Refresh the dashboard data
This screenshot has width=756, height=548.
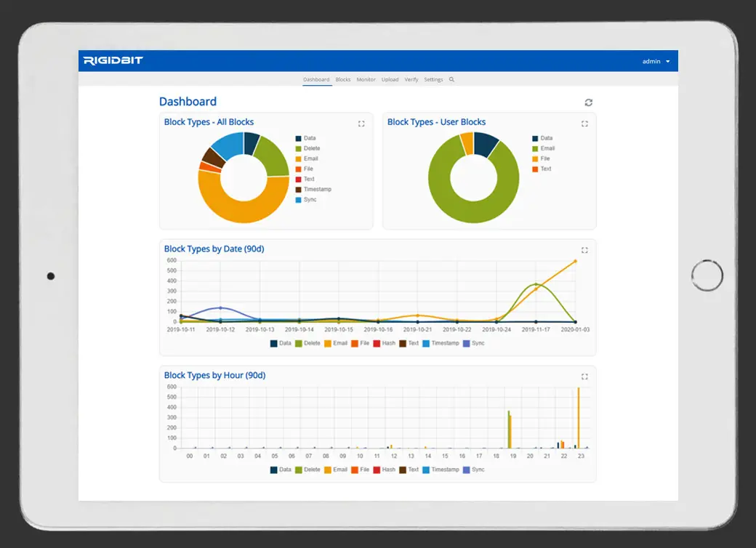point(589,102)
